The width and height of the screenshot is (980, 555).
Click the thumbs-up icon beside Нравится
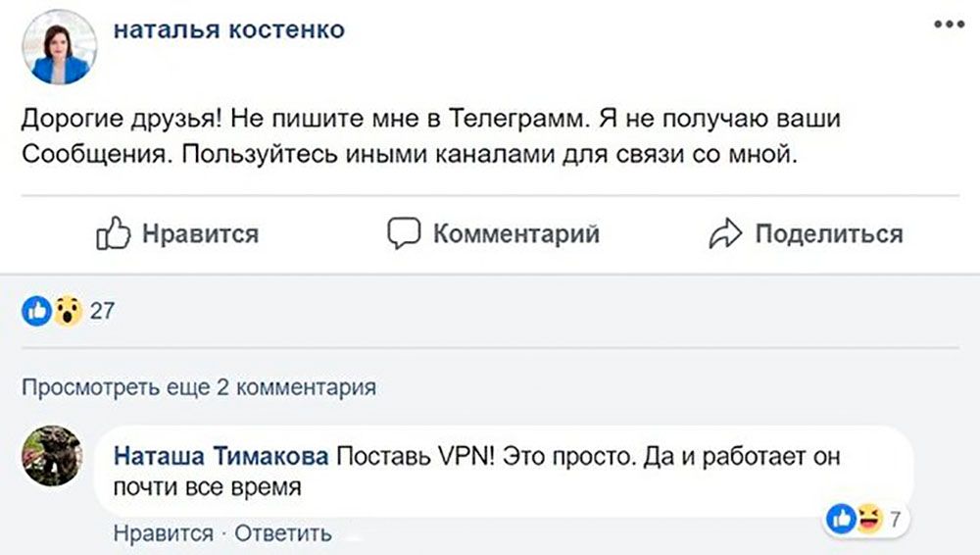[114, 234]
